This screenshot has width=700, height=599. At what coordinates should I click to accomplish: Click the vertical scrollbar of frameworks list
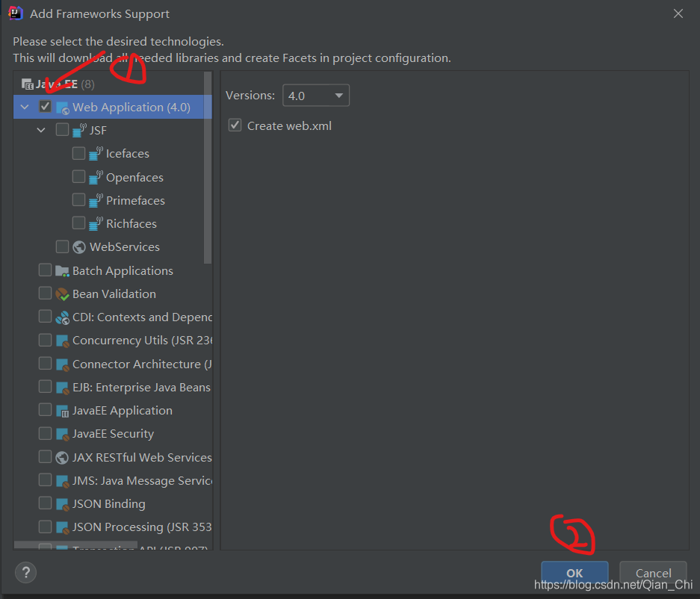click(x=208, y=167)
